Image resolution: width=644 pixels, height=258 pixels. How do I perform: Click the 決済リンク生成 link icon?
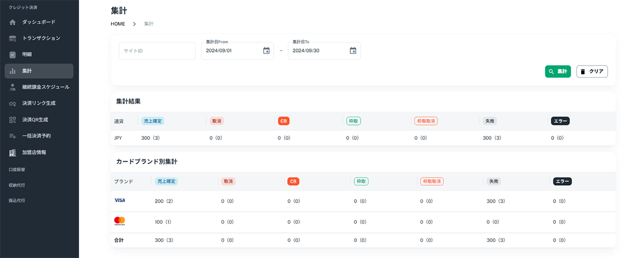click(x=13, y=104)
